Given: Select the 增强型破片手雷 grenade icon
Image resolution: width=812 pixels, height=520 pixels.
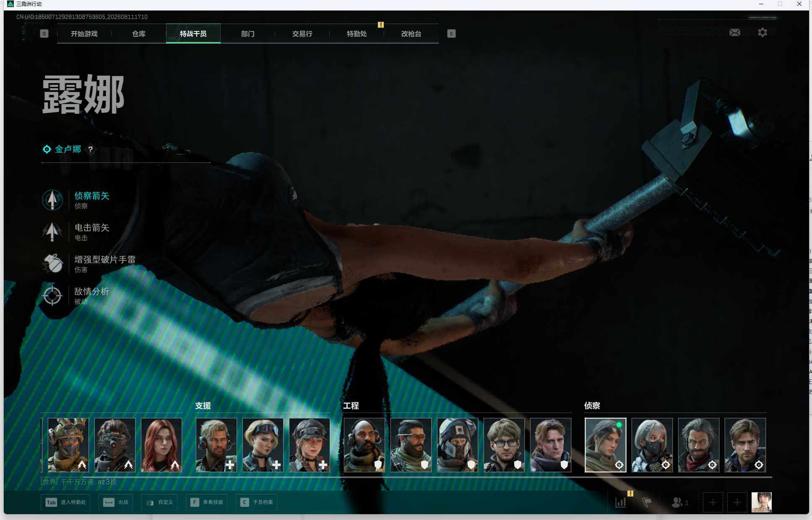Looking at the screenshot, I should point(52,264).
